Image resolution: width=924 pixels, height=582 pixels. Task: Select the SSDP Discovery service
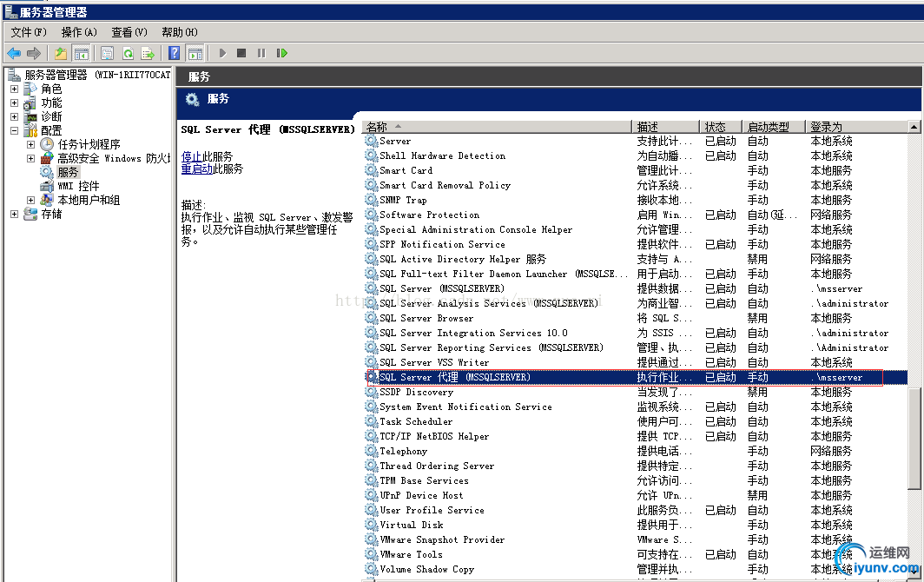tap(636, 392)
